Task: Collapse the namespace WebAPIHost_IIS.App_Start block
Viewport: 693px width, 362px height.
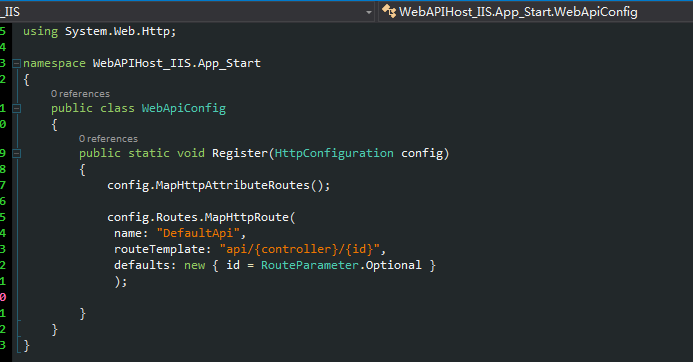Action: tap(16, 64)
